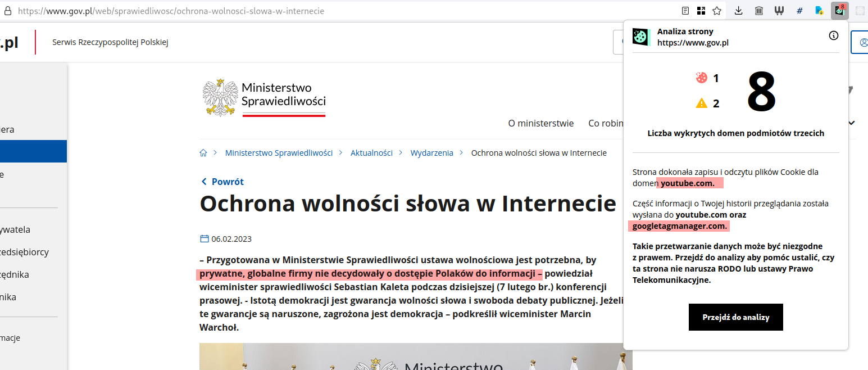Click the home icon in the breadcrumb

tap(203, 153)
